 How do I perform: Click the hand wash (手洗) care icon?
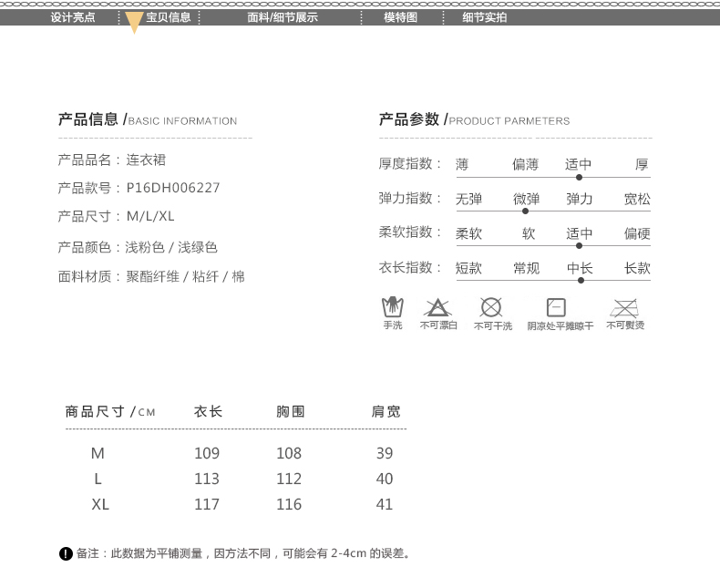tap(392, 306)
